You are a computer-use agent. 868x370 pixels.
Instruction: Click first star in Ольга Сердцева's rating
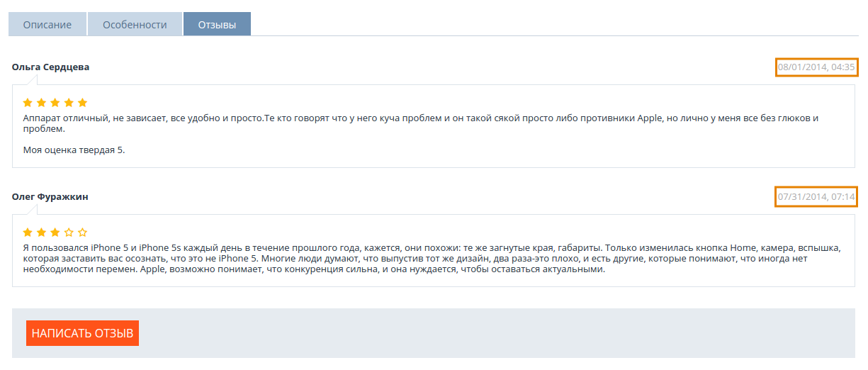pyautogui.click(x=28, y=103)
